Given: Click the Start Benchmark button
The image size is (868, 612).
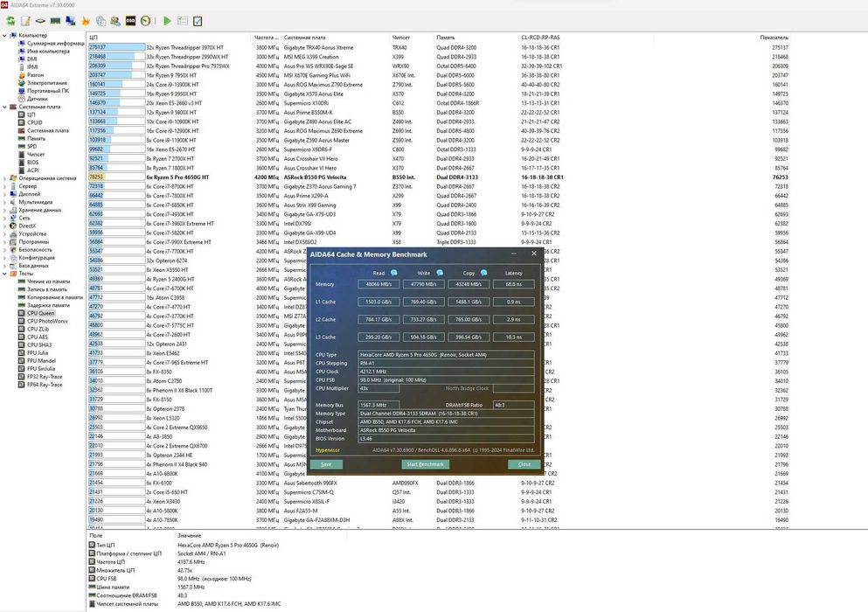Looking at the screenshot, I should click(425, 464).
